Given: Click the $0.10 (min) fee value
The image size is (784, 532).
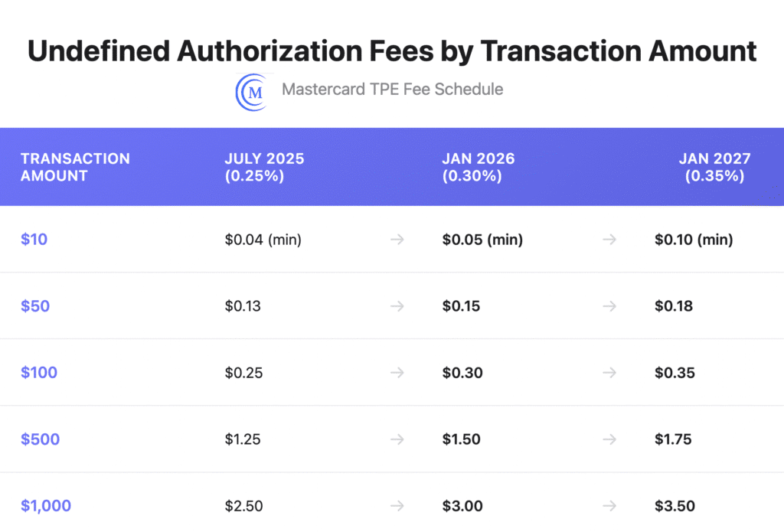Looking at the screenshot, I should (694, 240).
